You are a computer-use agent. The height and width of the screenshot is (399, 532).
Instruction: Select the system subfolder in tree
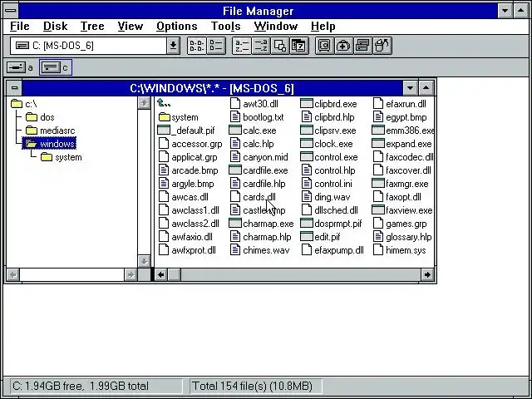(61, 157)
